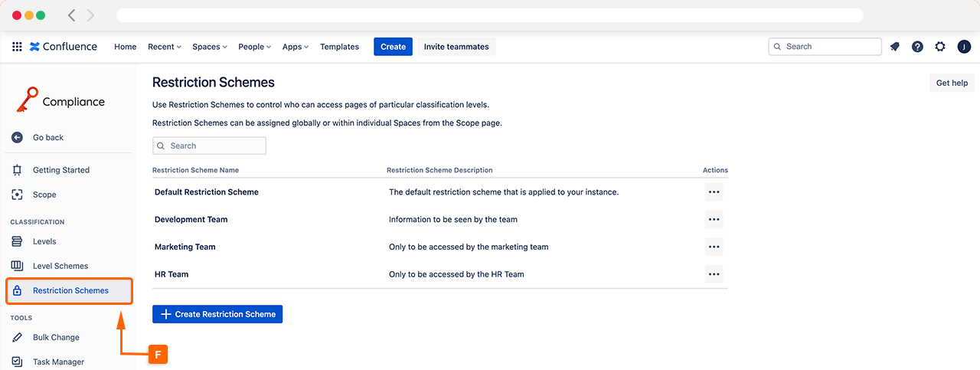Expand the Spaces dropdown
This screenshot has width=980, height=370.
point(210,47)
